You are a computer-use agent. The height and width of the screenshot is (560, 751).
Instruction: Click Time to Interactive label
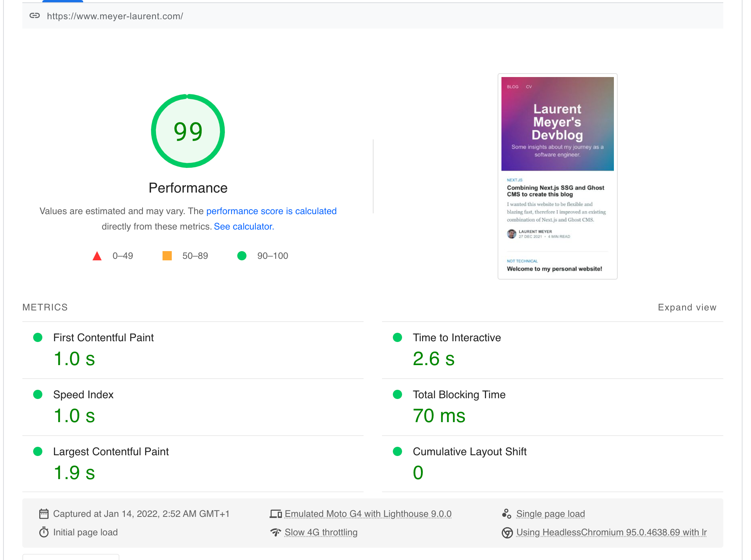pyautogui.click(x=457, y=338)
